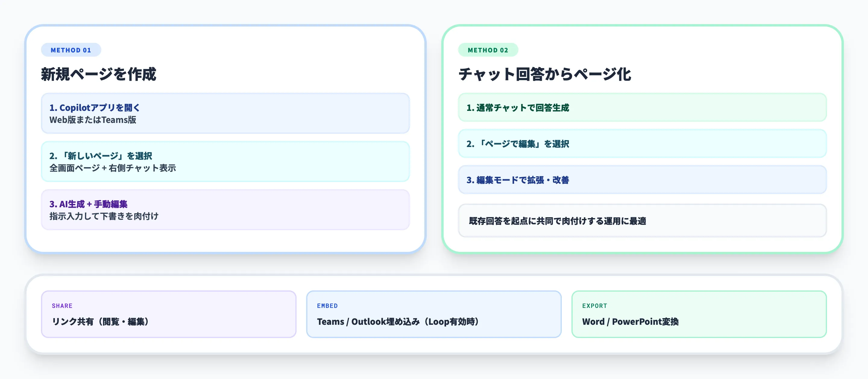This screenshot has height=379, width=868.
Task: Click the EXPORT label
Action: [595, 305]
